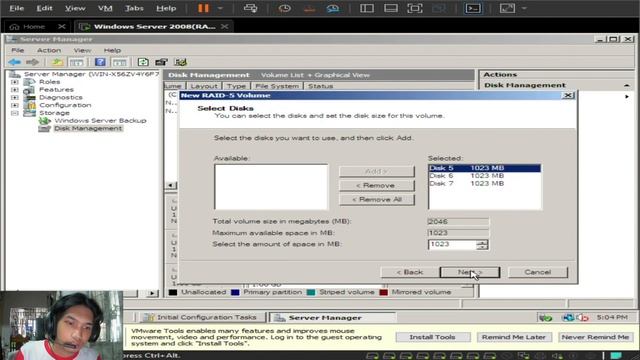Open the power options arrow beside the pause icon

(220, 8)
